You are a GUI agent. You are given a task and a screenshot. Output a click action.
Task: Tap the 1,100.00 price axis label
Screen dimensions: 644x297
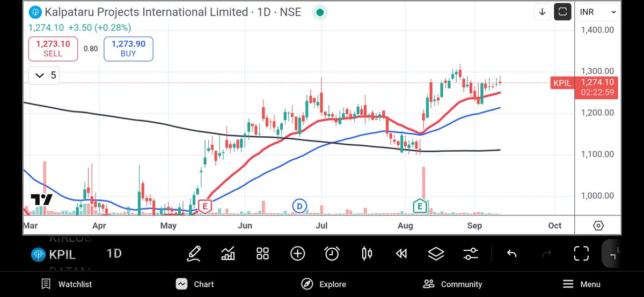(x=598, y=154)
